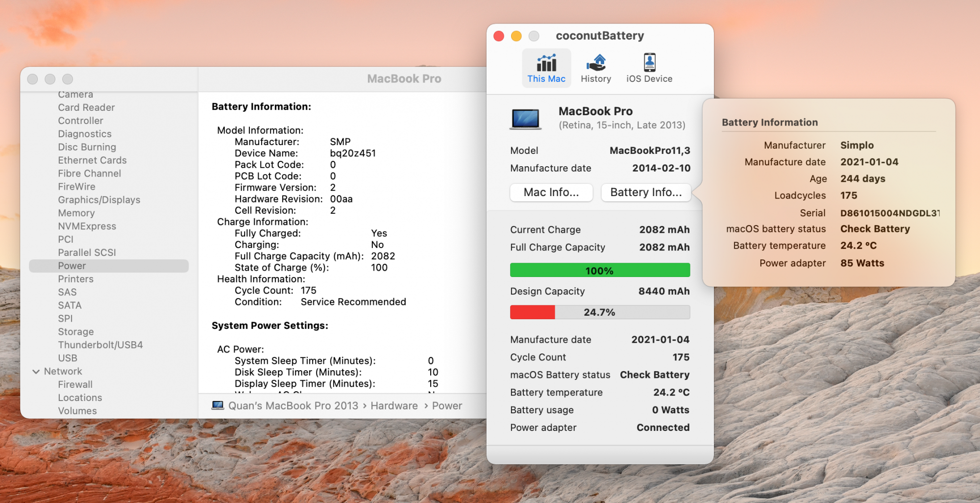Select Network category in the sidebar
This screenshot has height=503, width=980.
point(63,372)
